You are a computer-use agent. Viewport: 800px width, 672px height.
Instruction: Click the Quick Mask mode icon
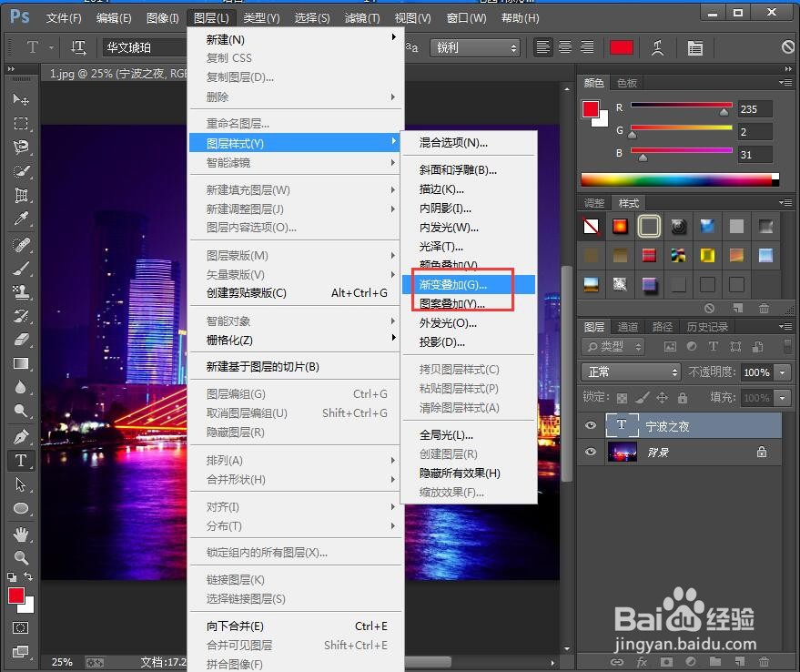point(20,627)
